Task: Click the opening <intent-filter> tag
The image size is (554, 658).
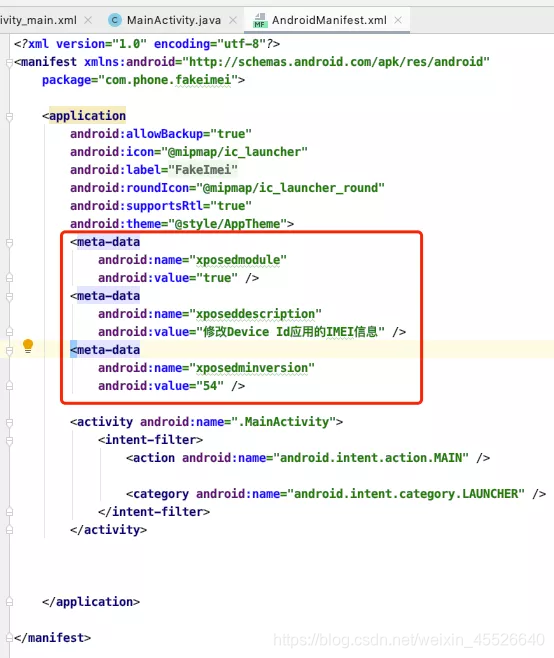Action: (150, 440)
